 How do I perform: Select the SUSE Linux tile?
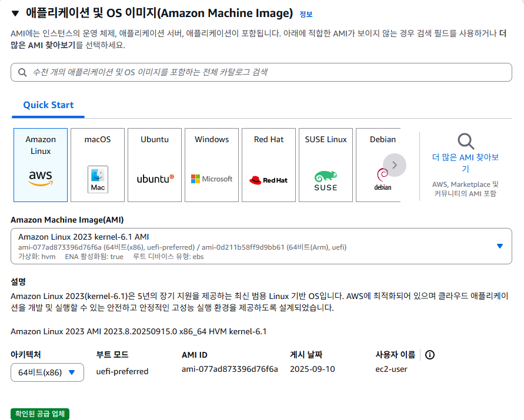click(x=326, y=165)
